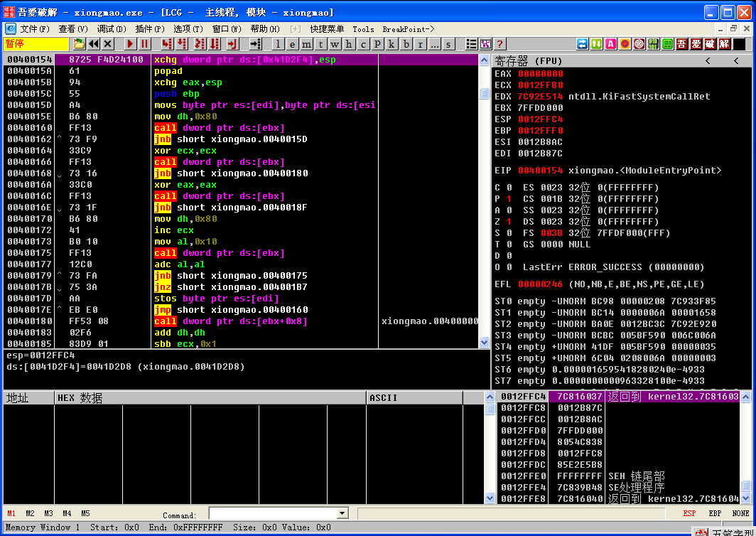
Task: Click the pink letter A plugin icon
Action: (x=611, y=44)
